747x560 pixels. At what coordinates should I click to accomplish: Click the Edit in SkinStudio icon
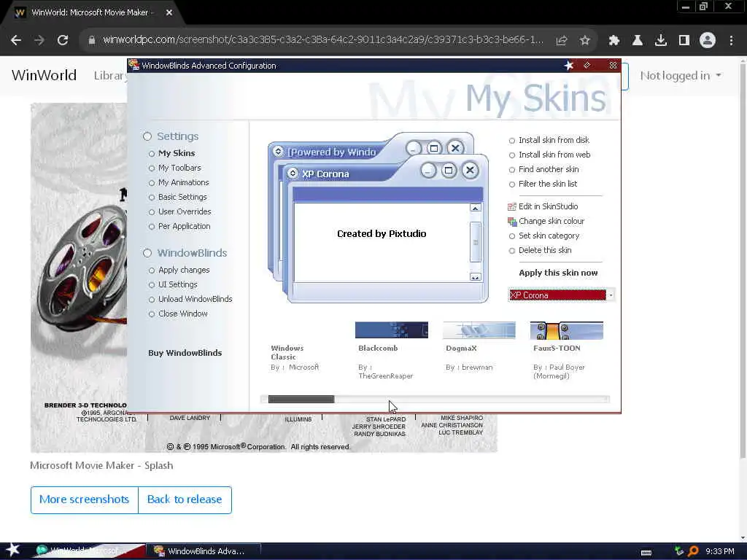tap(512, 206)
